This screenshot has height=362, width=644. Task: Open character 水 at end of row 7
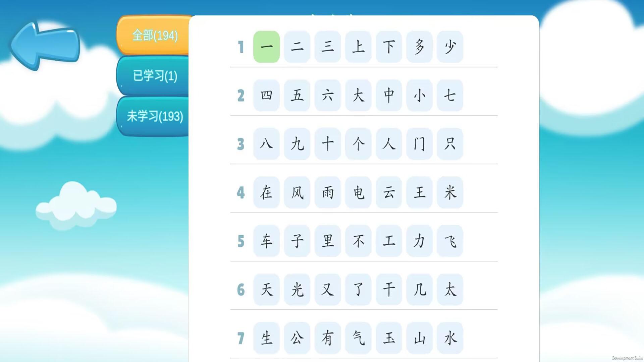(450, 338)
